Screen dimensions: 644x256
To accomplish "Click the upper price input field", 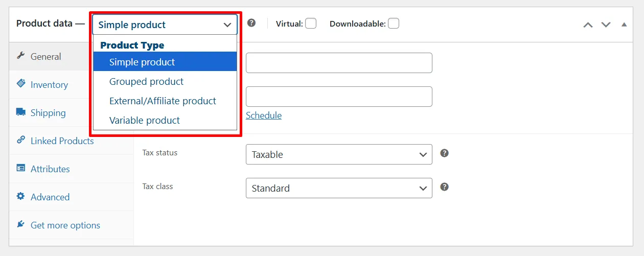I will [x=339, y=63].
